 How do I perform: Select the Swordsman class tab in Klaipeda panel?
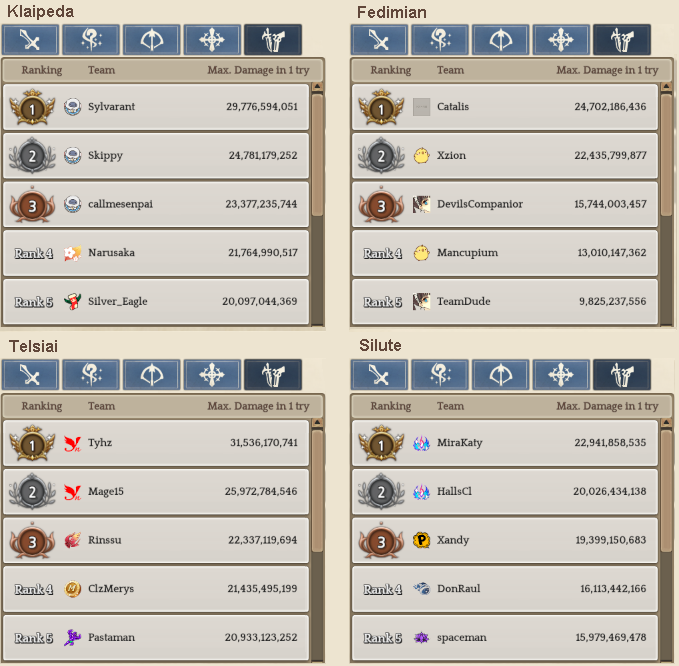(30, 40)
